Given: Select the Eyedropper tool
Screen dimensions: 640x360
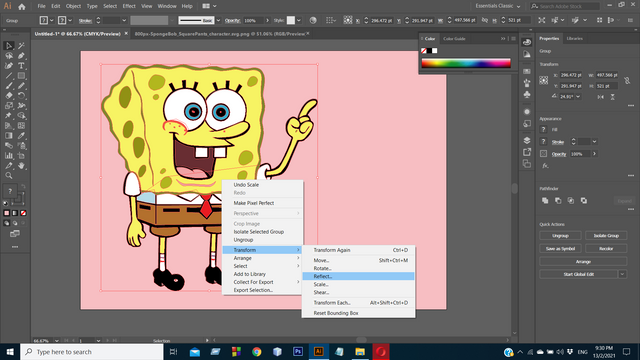Looking at the screenshot, I should click(x=21, y=136).
